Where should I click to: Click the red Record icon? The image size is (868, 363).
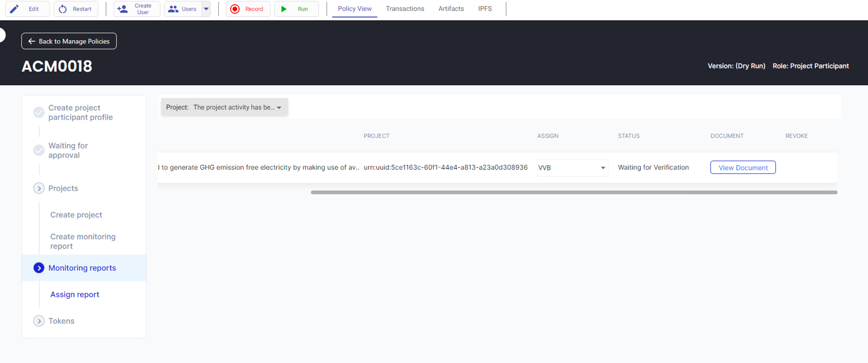235,9
